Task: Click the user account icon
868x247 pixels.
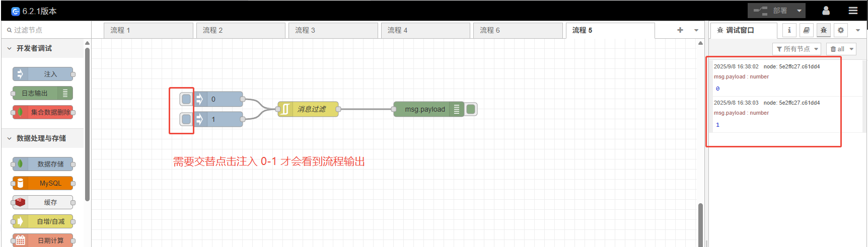Action: (826, 11)
